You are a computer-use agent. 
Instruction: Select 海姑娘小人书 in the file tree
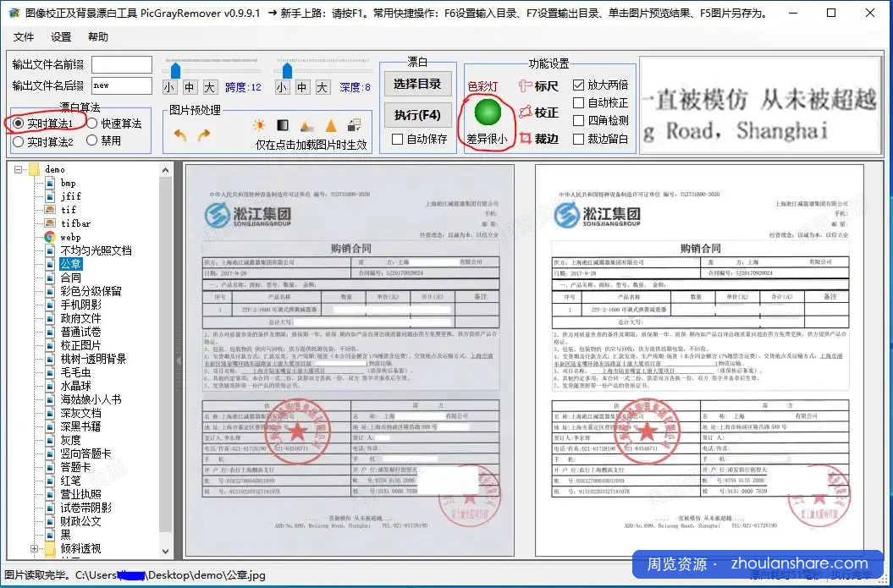(91, 399)
